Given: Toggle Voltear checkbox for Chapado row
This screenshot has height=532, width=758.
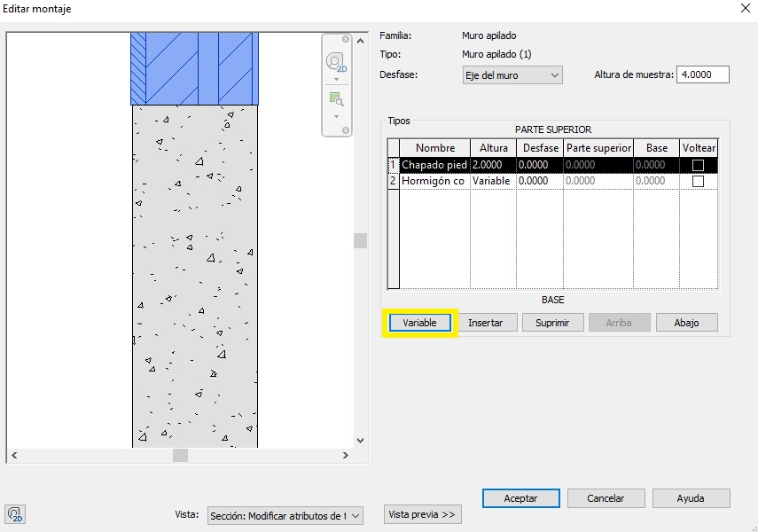Looking at the screenshot, I should pos(698,165).
